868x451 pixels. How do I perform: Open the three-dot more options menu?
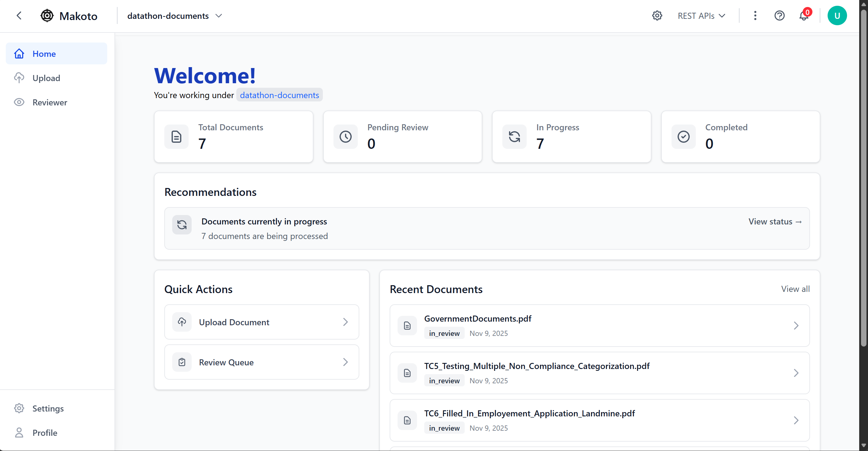(755, 15)
